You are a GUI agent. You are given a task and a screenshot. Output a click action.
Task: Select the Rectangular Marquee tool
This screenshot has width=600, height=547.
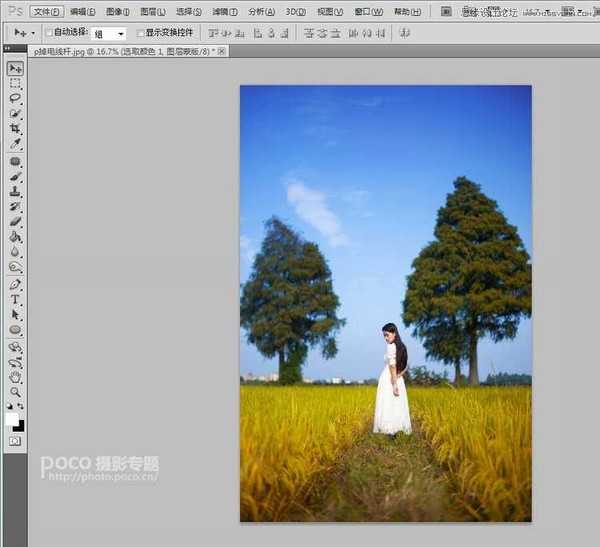15,84
